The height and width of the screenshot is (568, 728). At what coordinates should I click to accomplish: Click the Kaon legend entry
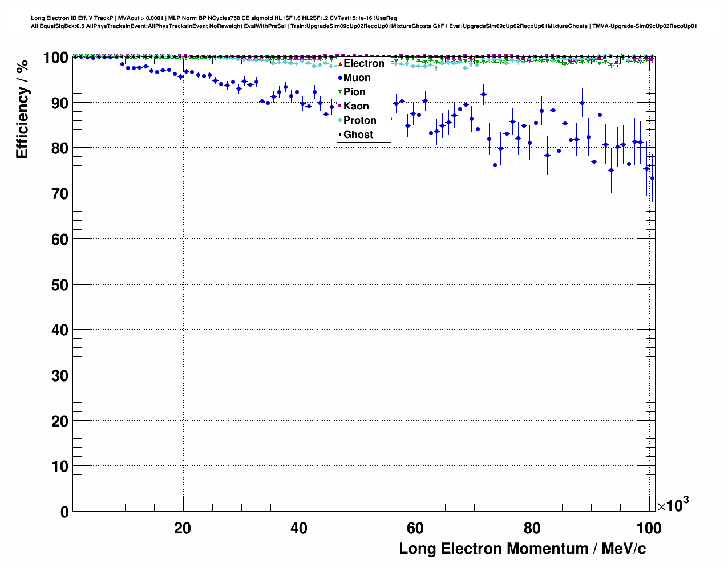point(356,106)
